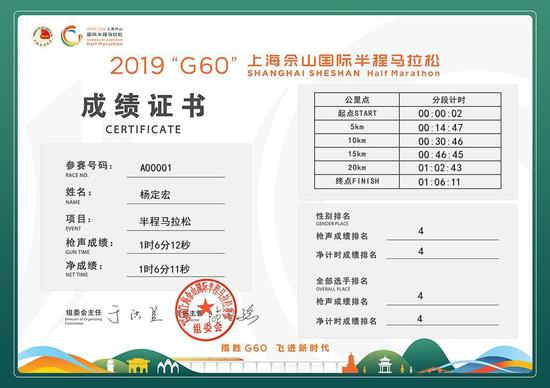550x388 pixels.
Task: Click the 2019 "G60" title text
Action: [x=174, y=65]
